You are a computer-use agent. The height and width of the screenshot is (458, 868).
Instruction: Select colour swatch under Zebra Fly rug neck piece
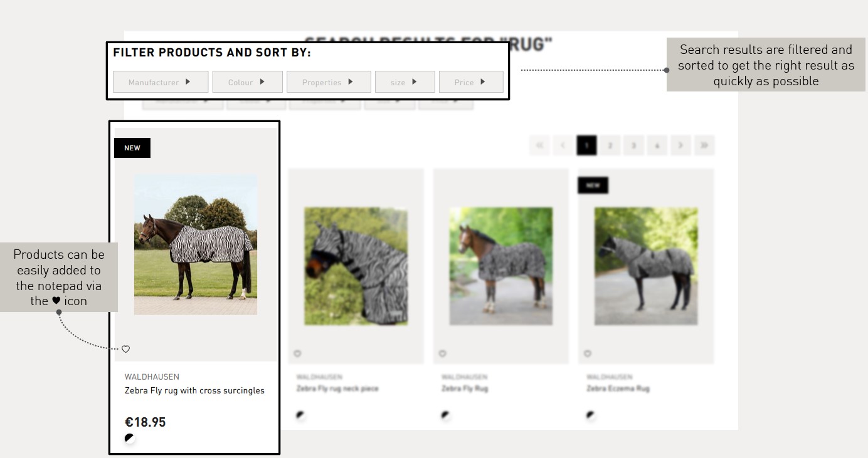click(x=300, y=415)
